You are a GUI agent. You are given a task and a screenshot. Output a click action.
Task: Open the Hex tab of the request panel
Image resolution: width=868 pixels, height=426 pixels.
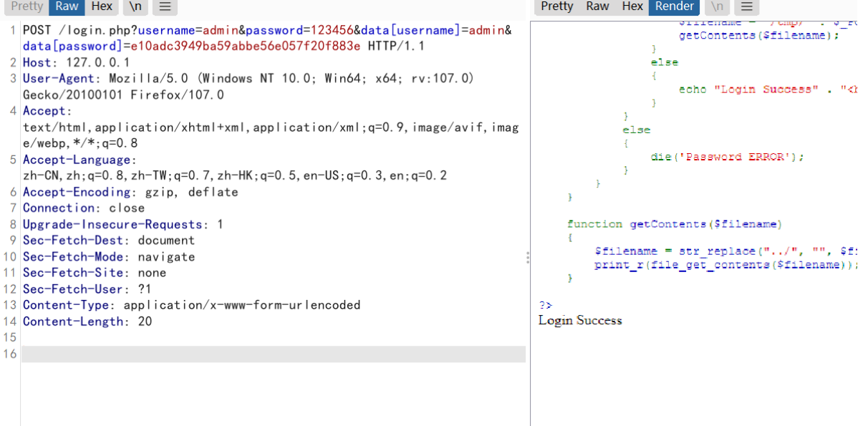coord(102,7)
